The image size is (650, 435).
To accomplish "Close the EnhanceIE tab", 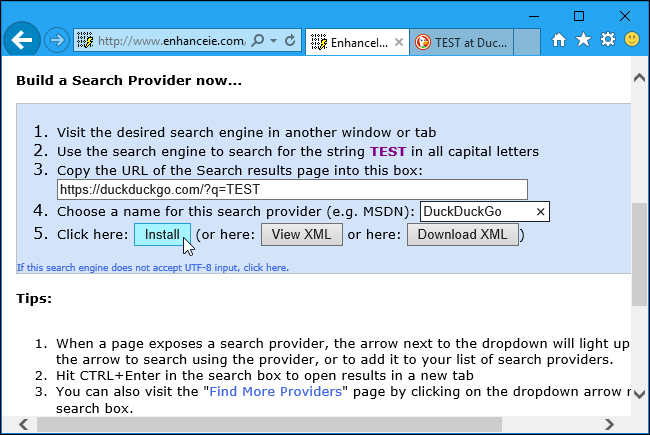I will pyautogui.click(x=399, y=41).
